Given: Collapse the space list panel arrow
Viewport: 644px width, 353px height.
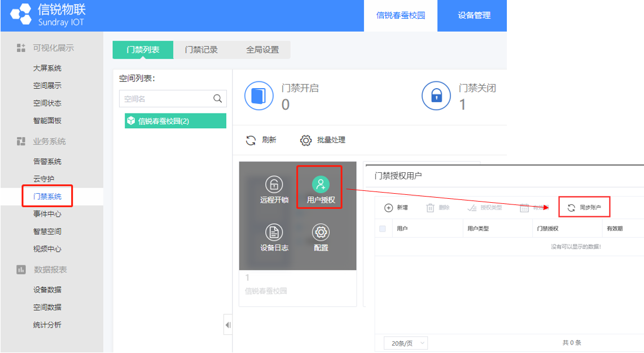Looking at the screenshot, I should [x=228, y=325].
